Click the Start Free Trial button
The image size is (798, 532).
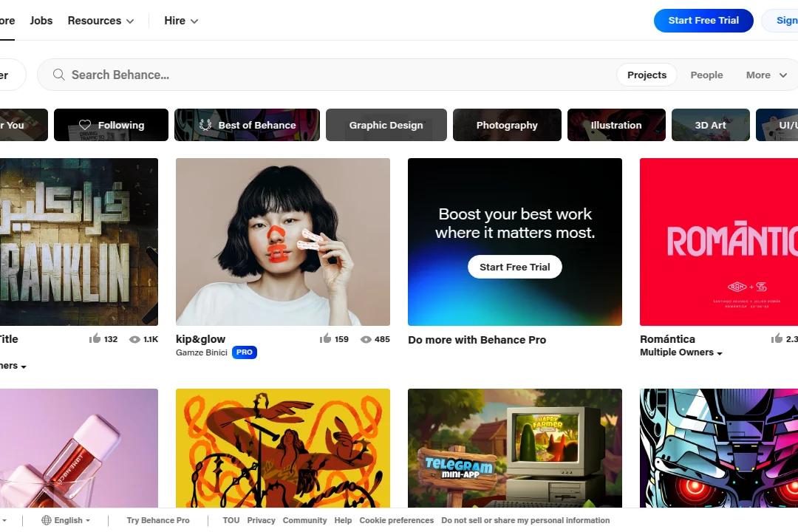tap(703, 20)
